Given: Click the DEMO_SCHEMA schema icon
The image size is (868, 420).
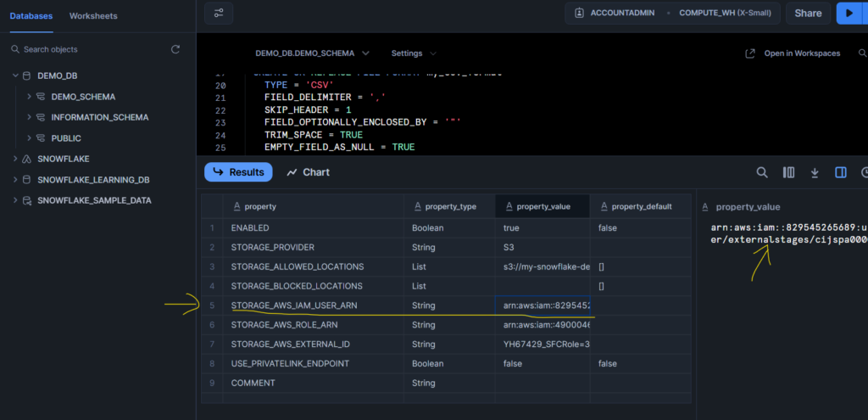Looking at the screenshot, I should tap(40, 97).
